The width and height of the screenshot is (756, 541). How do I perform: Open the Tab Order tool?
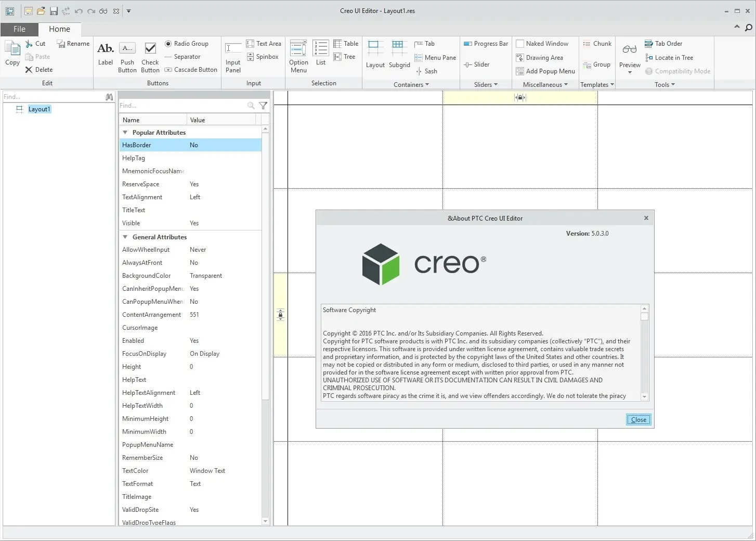(663, 44)
